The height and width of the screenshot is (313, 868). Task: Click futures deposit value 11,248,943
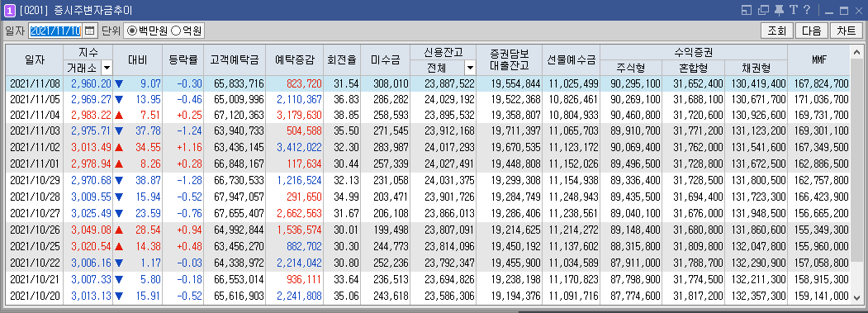click(x=574, y=197)
